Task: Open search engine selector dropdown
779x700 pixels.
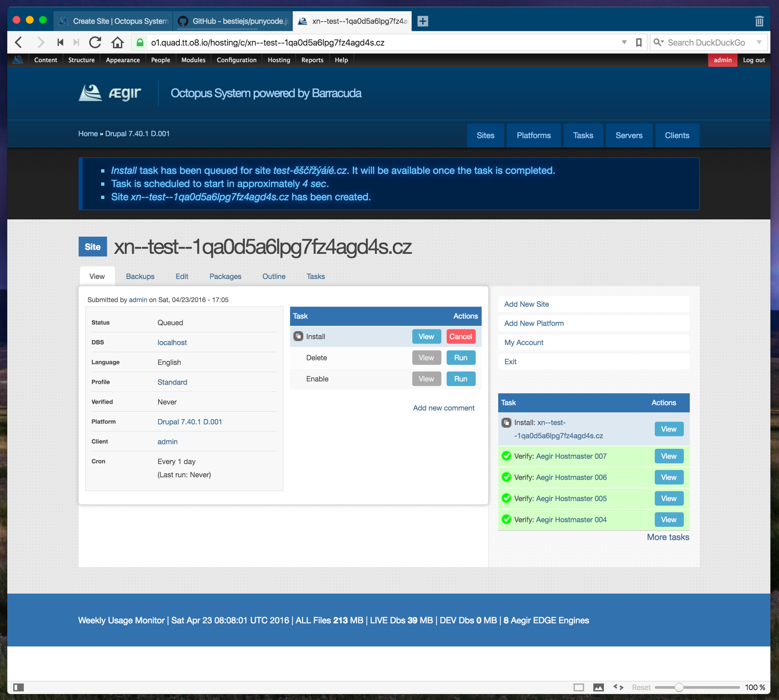Action: click(658, 42)
